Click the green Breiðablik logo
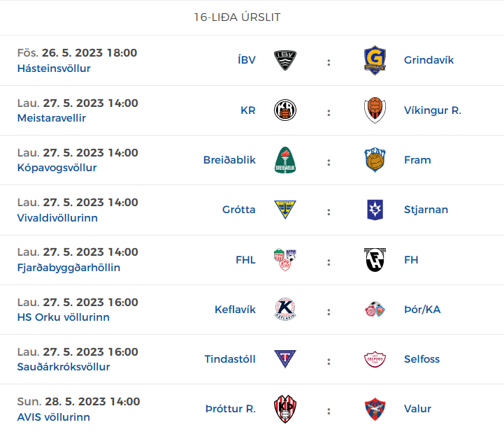Image resolution: width=504 pixels, height=434 pixels. coord(285,160)
